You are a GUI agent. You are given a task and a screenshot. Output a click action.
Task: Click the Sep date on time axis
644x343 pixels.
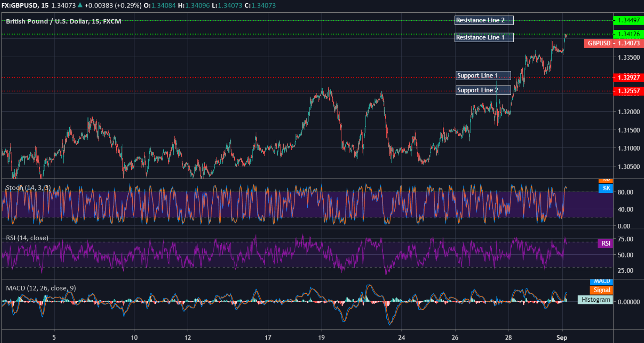coord(562,337)
